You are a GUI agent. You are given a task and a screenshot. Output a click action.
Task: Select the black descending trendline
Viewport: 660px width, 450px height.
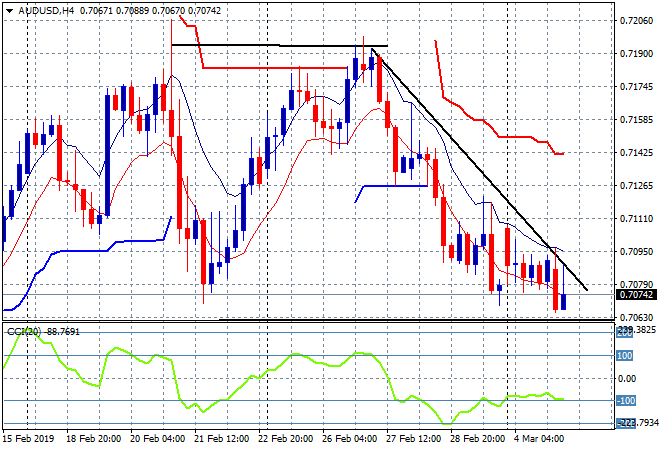(x=480, y=170)
